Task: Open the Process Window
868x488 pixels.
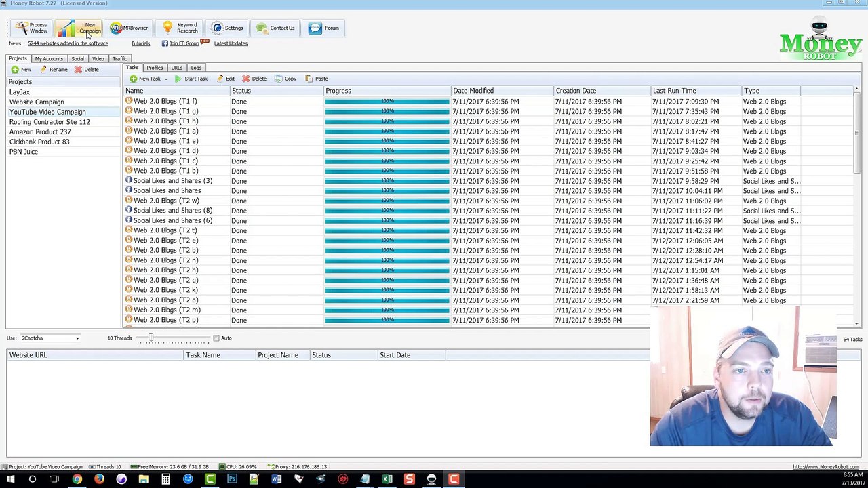Action: 32,28
